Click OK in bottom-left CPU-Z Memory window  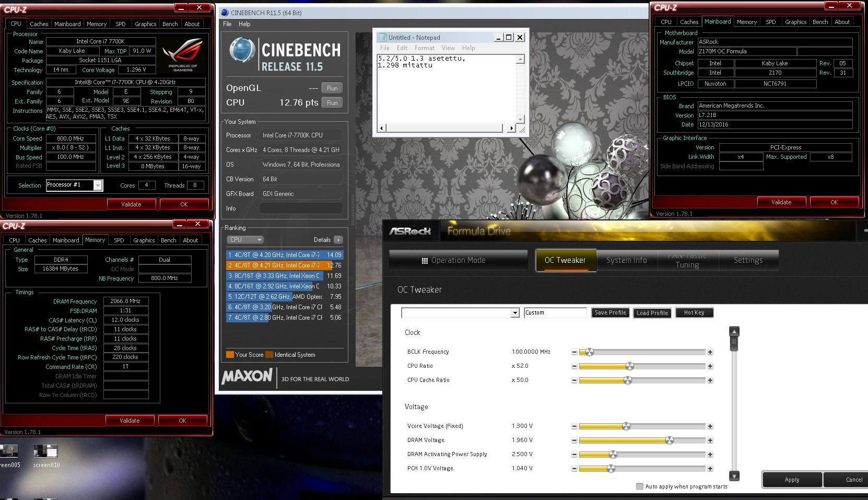click(182, 421)
